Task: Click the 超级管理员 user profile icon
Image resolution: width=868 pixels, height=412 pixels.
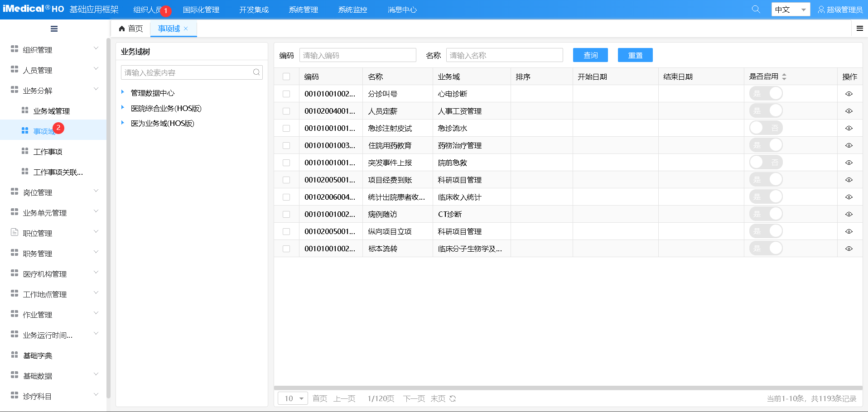Action: pos(821,9)
